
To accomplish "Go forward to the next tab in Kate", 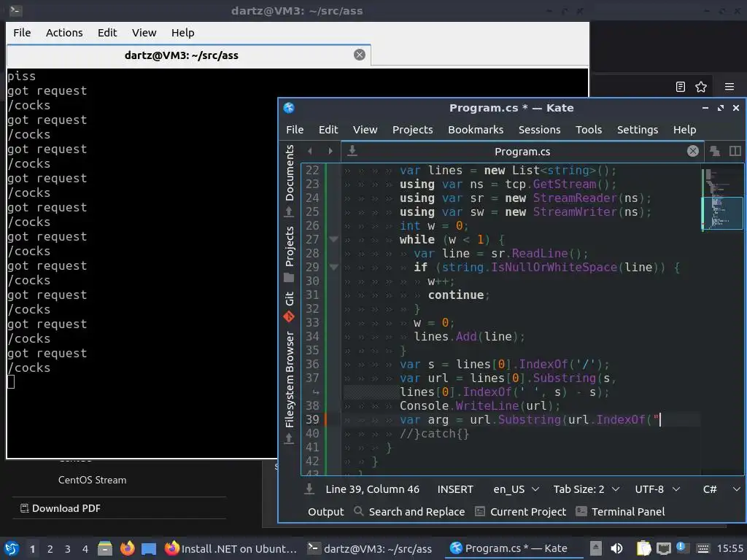I will 330,151.
